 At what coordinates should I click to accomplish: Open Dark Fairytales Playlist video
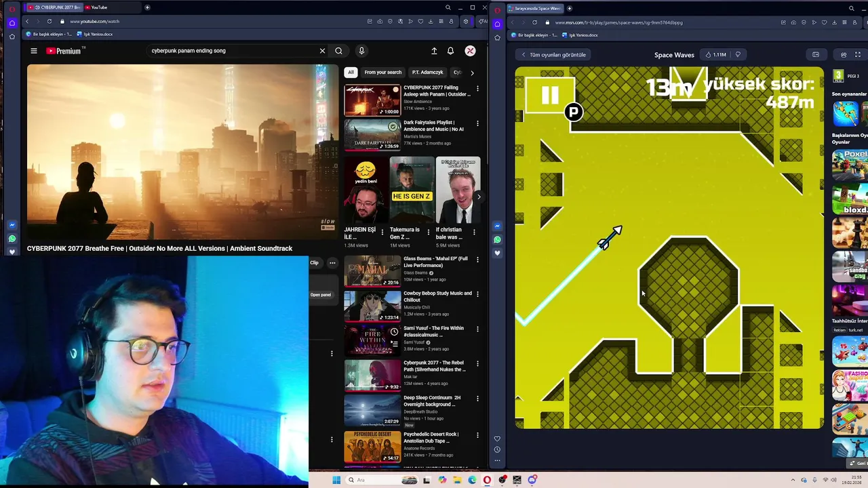coord(372,135)
